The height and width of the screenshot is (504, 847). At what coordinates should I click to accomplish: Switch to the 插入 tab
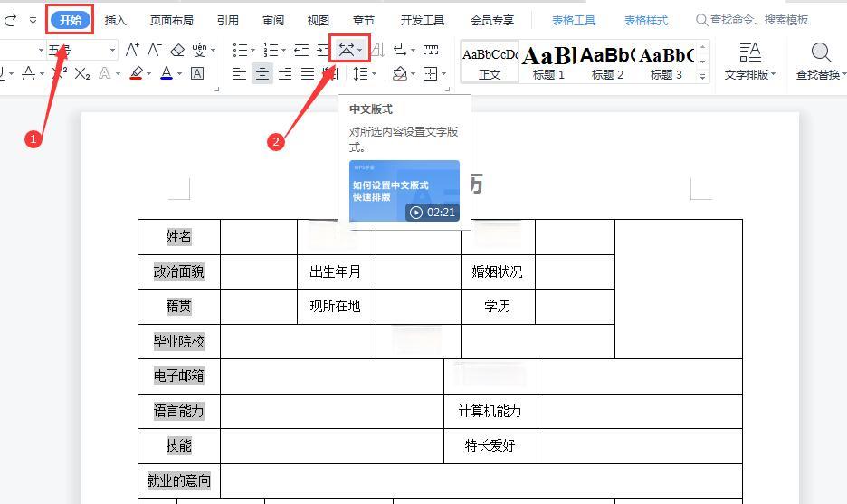coord(116,20)
